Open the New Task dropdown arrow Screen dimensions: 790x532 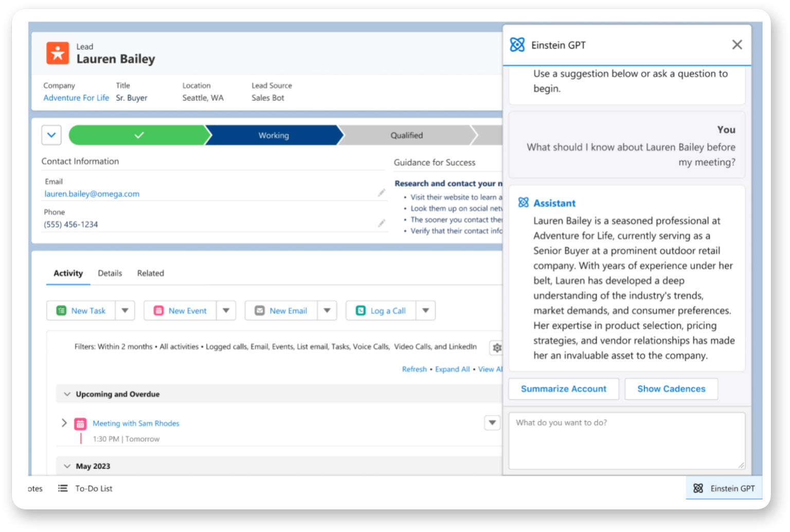[125, 310]
